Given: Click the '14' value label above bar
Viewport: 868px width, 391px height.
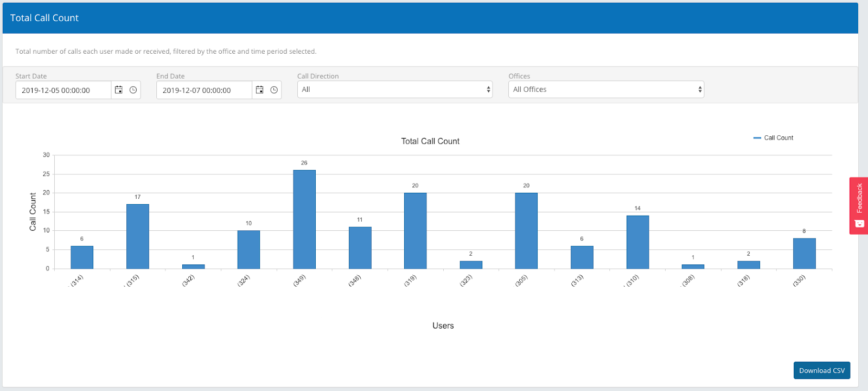Looking at the screenshot, I should coord(637,209).
